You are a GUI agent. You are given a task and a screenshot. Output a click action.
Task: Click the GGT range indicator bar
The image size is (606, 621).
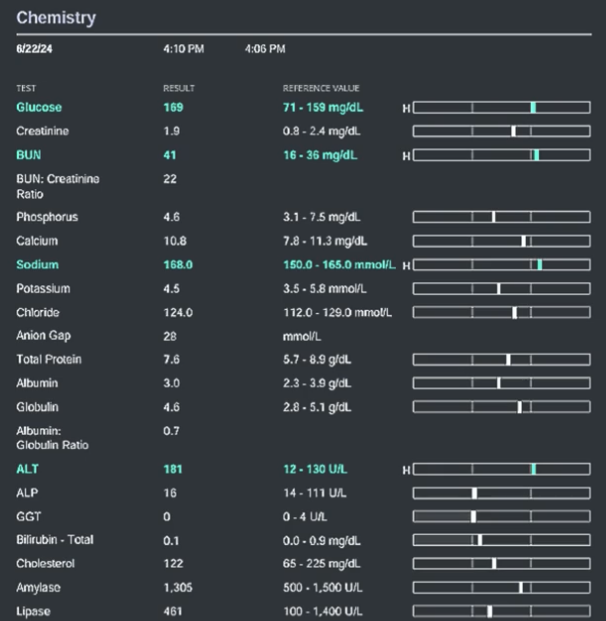[501, 516]
